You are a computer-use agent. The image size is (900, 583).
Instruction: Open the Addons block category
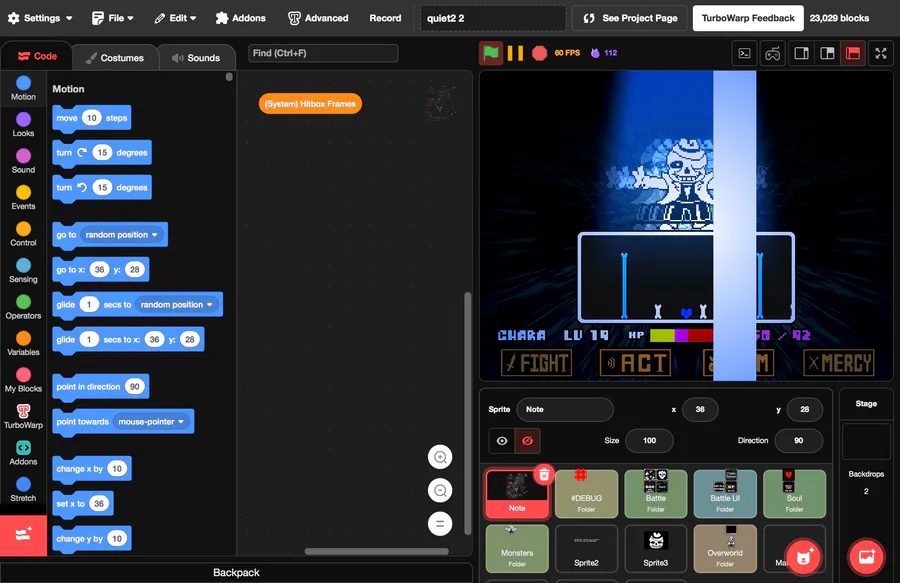point(23,453)
